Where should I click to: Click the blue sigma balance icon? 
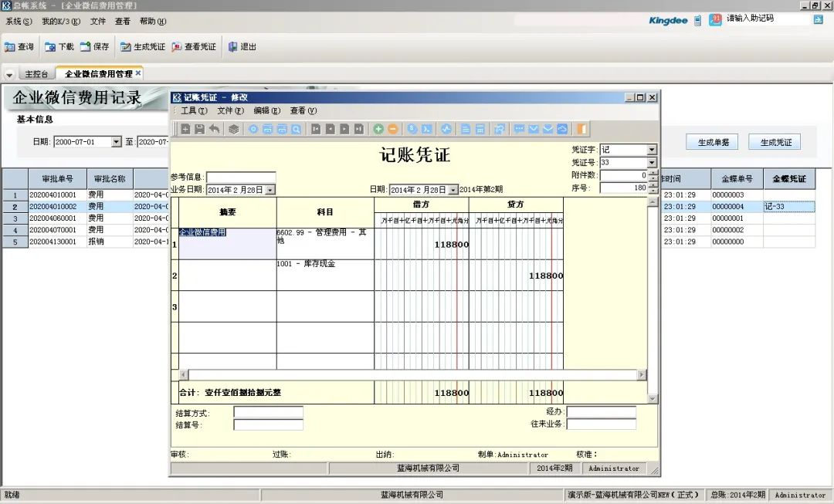pyautogui.click(x=426, y=129)
